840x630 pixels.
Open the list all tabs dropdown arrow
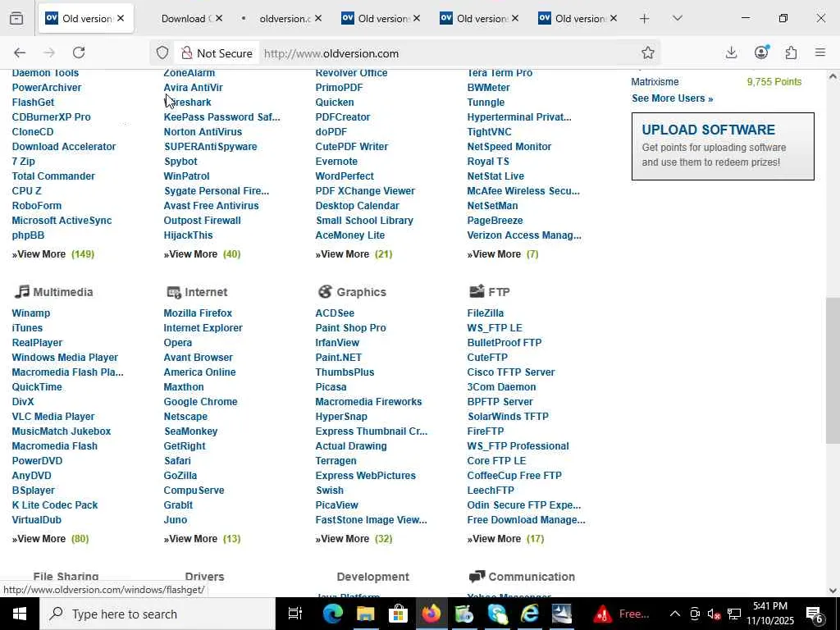tap(677, 18)
